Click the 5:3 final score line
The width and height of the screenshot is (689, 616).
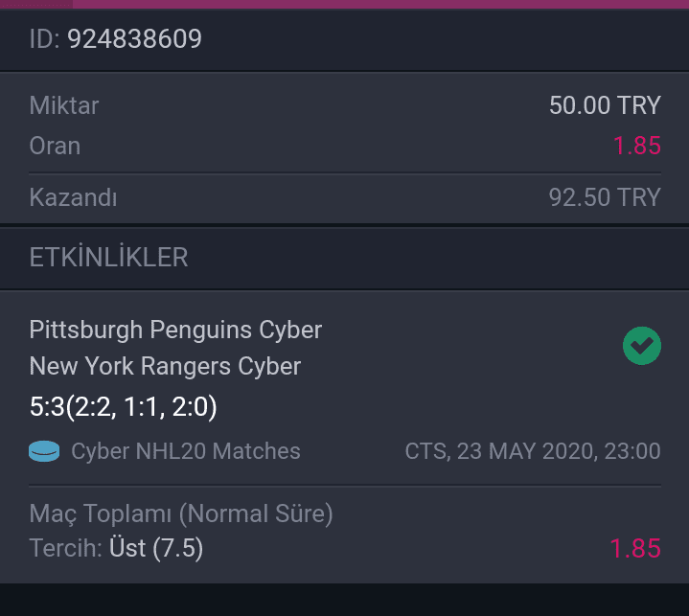point(123,406)
